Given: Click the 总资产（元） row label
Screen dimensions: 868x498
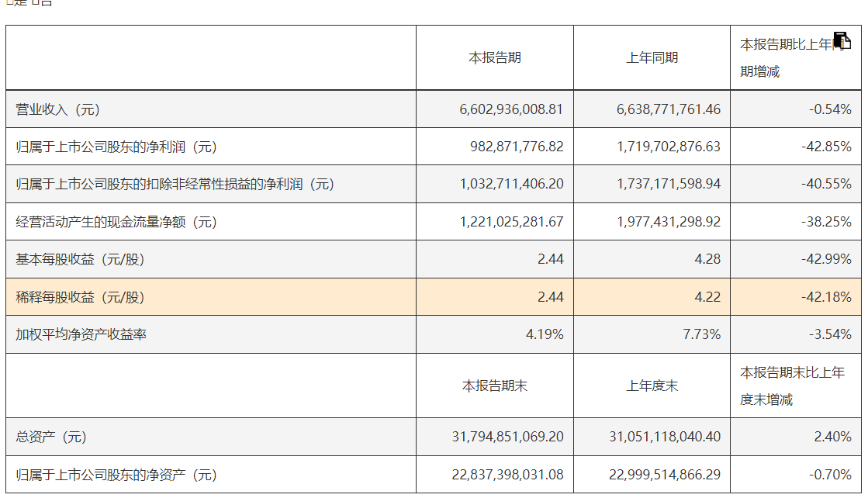Looking at the screenshot, I should (x=51, y=437).
